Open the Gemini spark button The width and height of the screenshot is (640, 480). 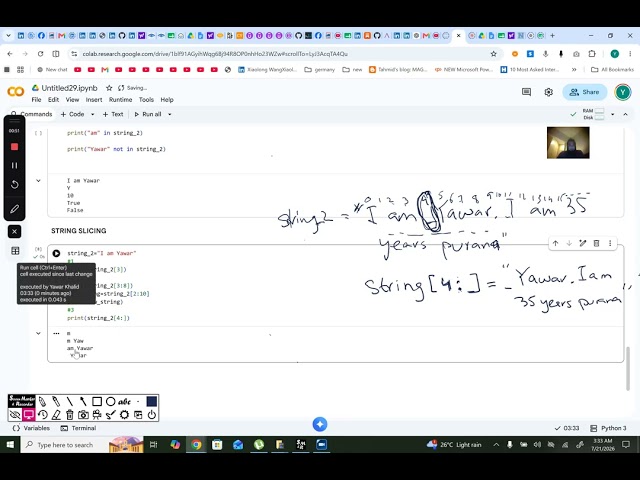320,424
